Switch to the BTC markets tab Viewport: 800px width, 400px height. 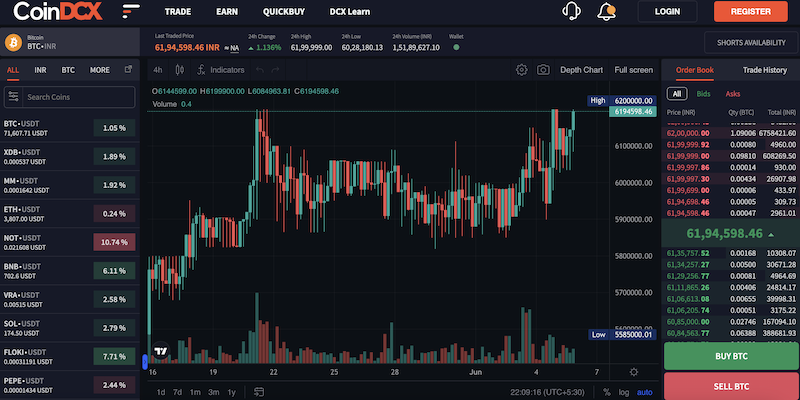click(68, 70)
